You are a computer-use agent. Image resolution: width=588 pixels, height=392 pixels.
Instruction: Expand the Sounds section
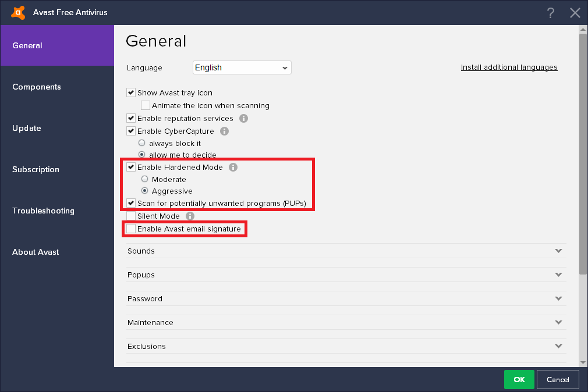(346, 251)
